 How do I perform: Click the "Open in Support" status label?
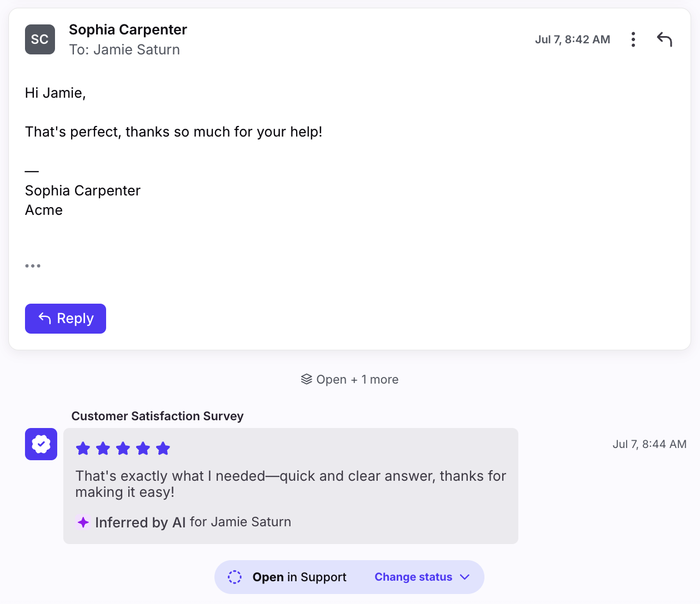pyautogui.click(x=299, y=577)
